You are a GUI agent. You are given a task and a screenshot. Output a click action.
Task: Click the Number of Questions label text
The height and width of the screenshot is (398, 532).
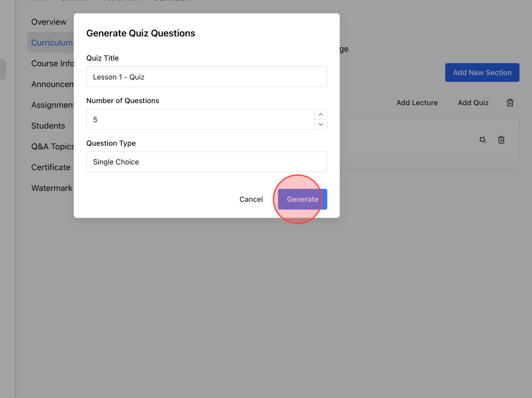tap(123, 101)
